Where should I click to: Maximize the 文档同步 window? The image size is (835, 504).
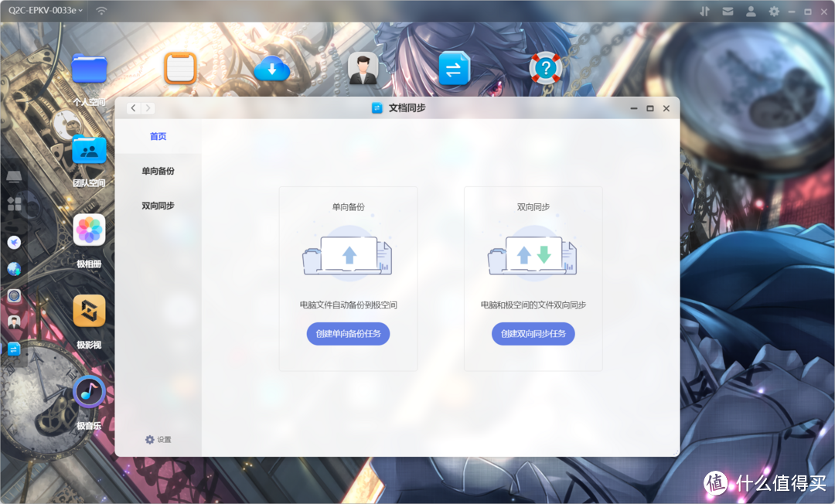(x=649, y=108)
